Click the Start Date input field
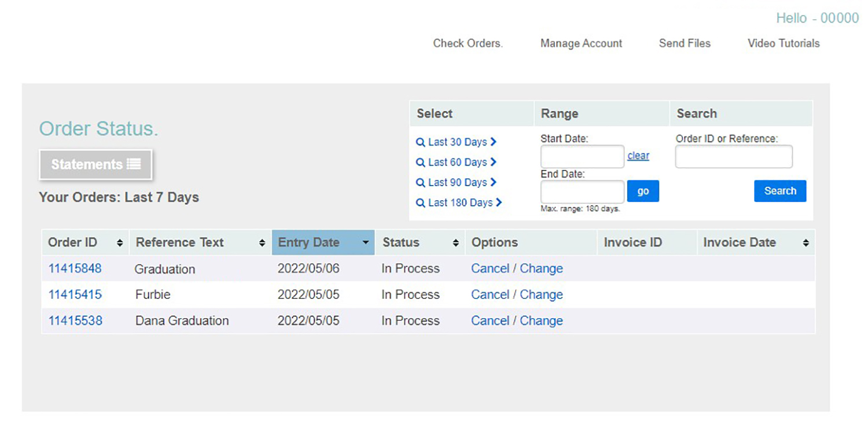 tap(582, 157)
